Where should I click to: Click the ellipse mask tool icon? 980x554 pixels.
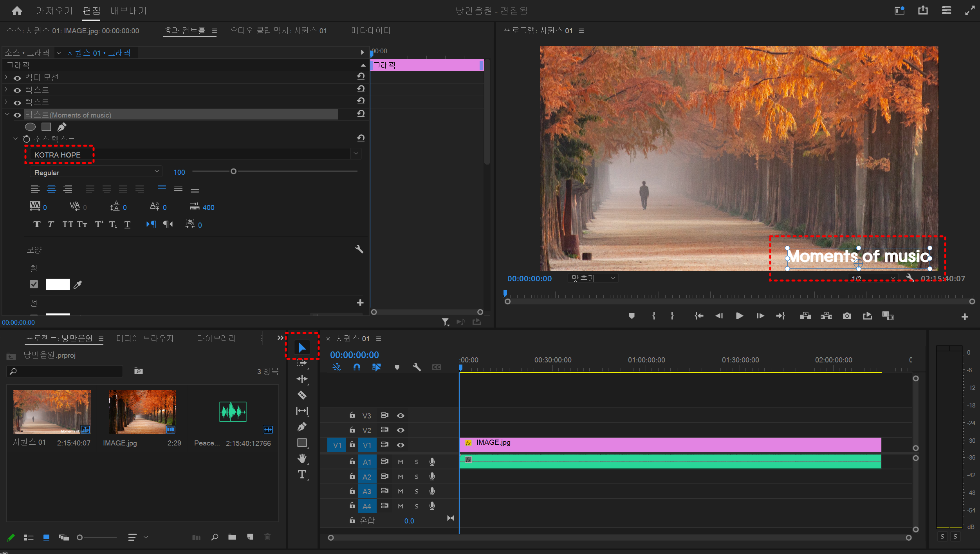pyautogui.click(x=30, y=127)
